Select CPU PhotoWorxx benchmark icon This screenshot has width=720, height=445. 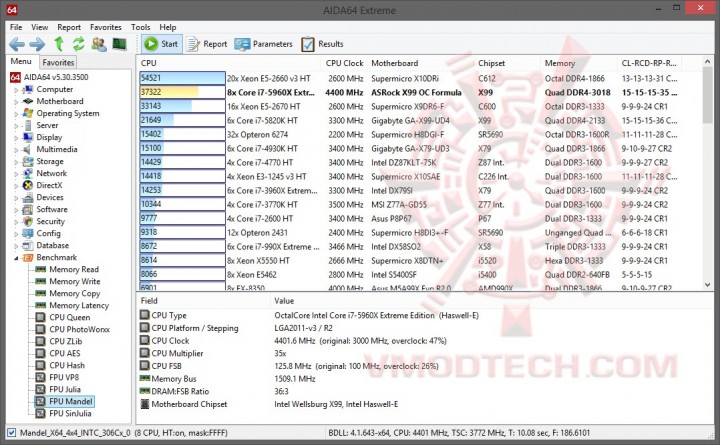(x=41, y=329)
